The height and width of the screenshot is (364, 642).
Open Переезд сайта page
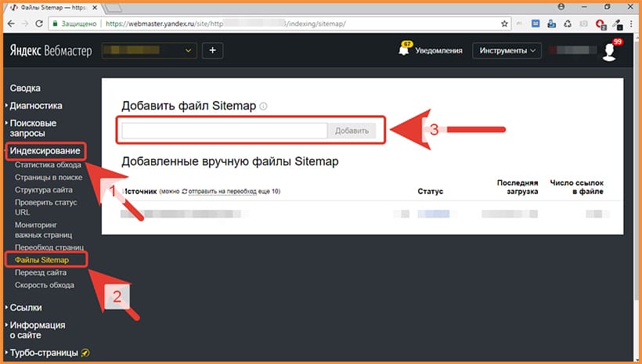pos(41,272)
